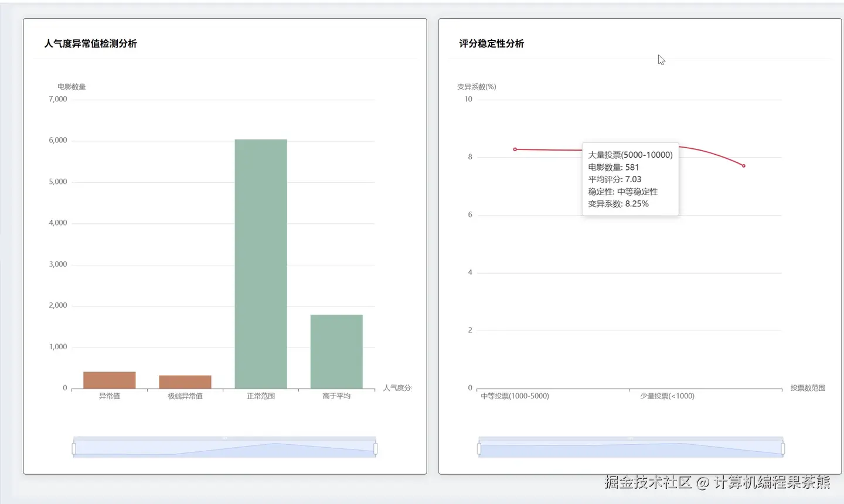This screenshot has width=844, height=504.
Task: Click the 7,000 y-axis tick label
Action: (58, 99)
